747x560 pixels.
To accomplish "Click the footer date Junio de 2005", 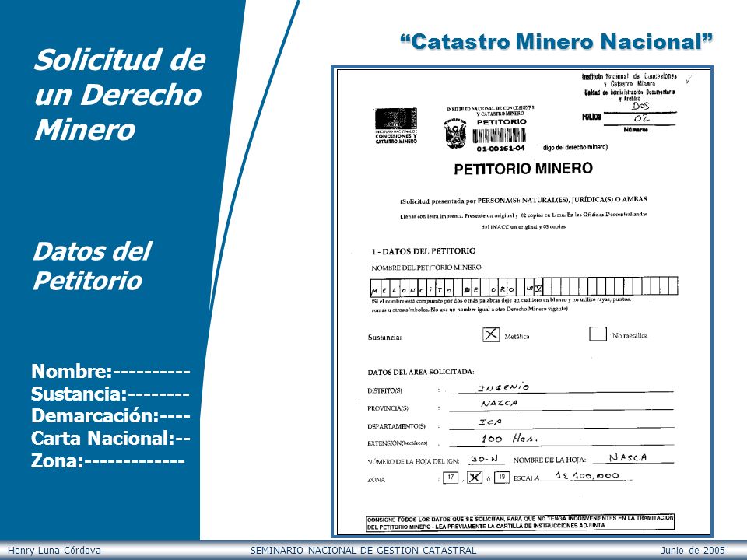I will (x=693, y=551).
